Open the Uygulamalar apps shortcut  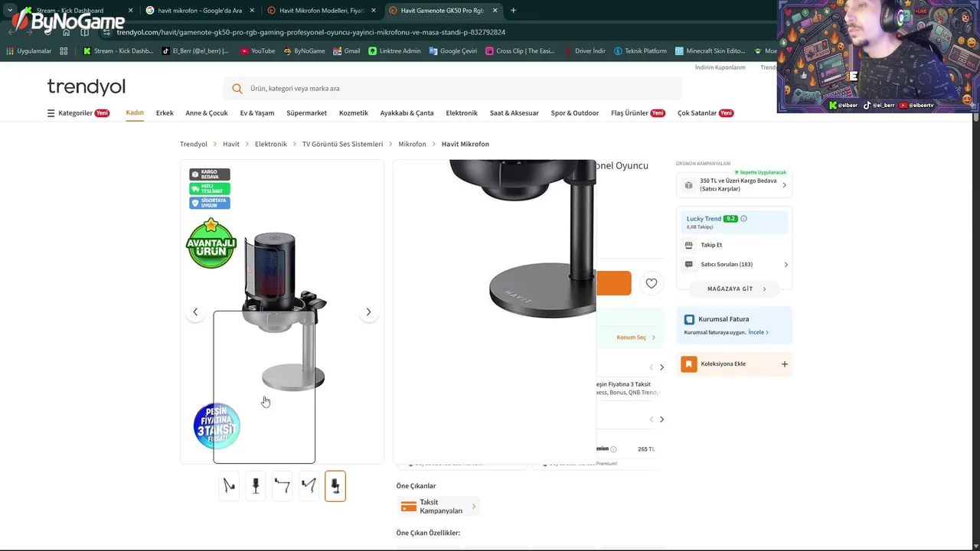[x=28, y=51]
